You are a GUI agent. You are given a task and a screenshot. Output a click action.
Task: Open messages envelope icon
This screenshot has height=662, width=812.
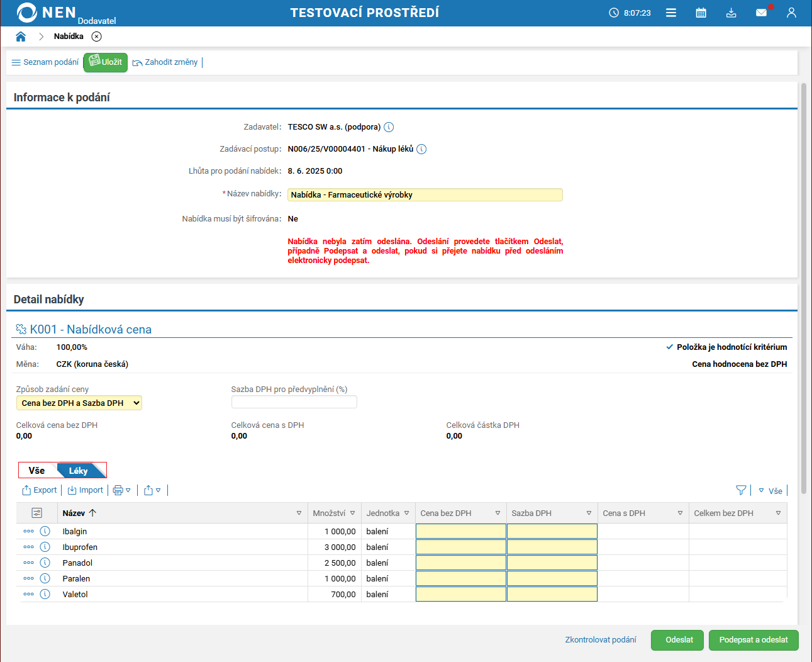pyautogui.click(x=761, y=13)
